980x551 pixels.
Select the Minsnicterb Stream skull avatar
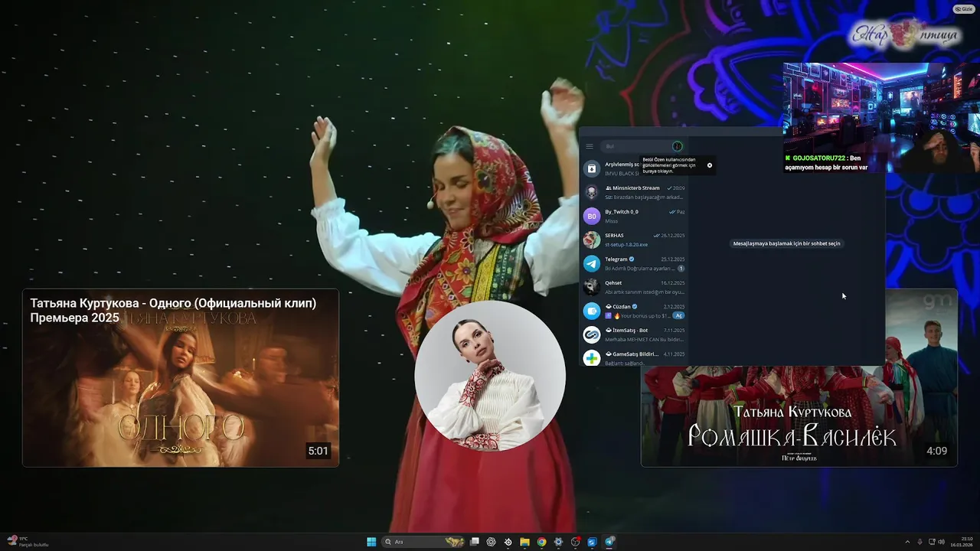(592, 192)
